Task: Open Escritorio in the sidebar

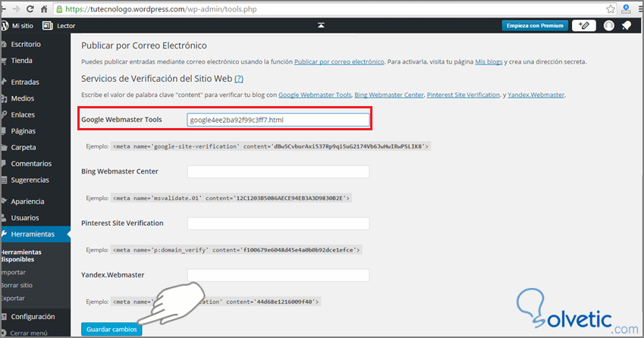Action: 26,44
